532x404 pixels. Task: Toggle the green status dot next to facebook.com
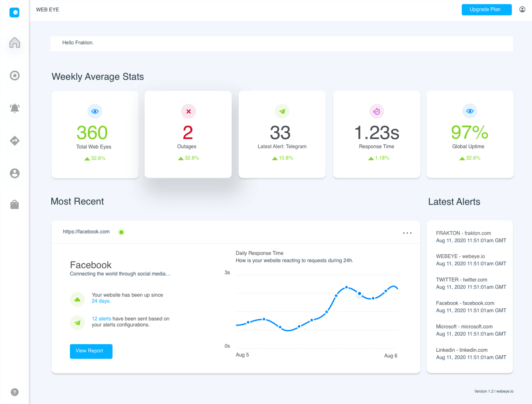(x=121, y=232)
